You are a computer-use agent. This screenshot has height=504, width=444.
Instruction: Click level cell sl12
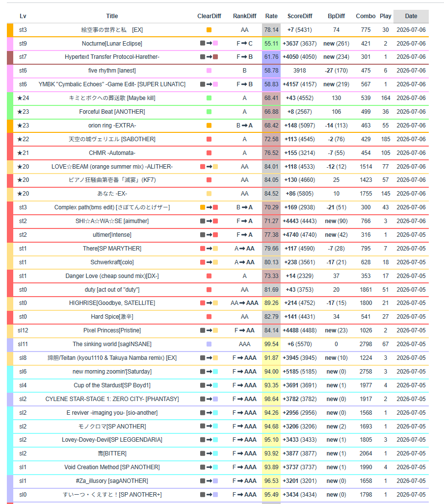tap(23, 330)
